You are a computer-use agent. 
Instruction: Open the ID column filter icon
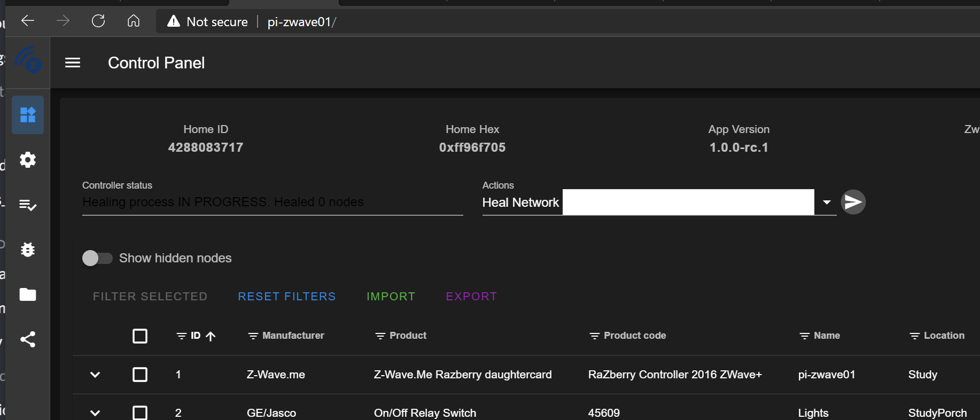coord(182,336)
